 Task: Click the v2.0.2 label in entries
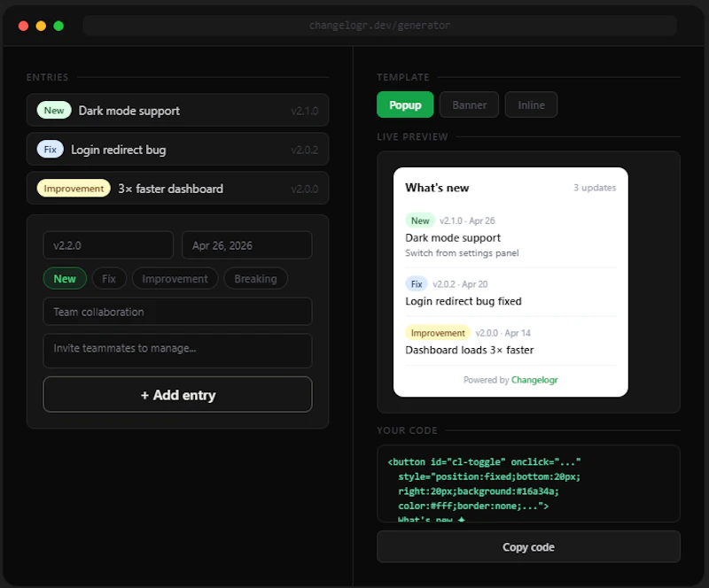[304, 150]
